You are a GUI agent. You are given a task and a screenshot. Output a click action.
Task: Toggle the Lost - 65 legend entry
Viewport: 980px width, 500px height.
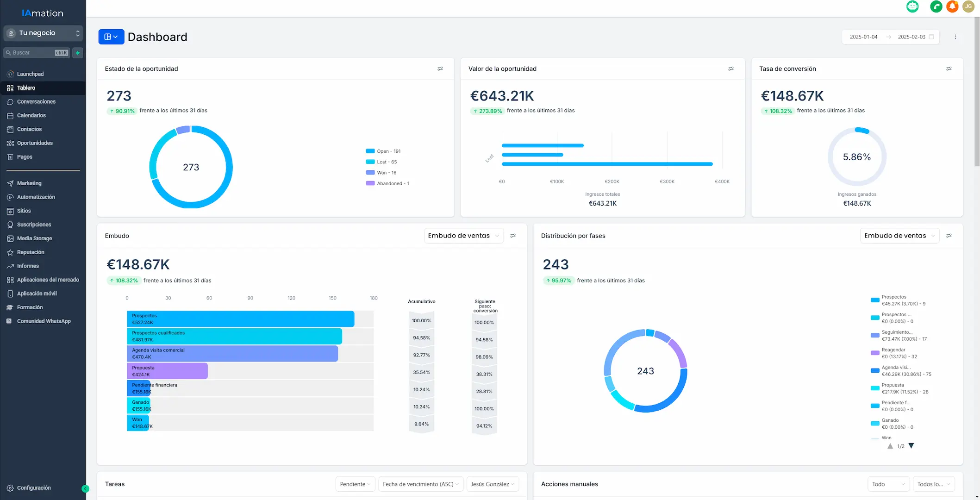point(382,162)
